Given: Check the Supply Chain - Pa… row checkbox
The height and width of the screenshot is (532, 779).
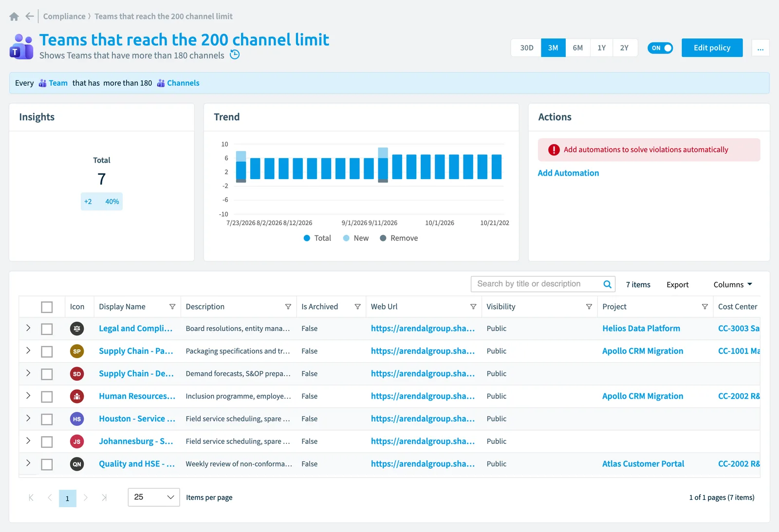Looking at the screenshot, I should click(47, 351).
